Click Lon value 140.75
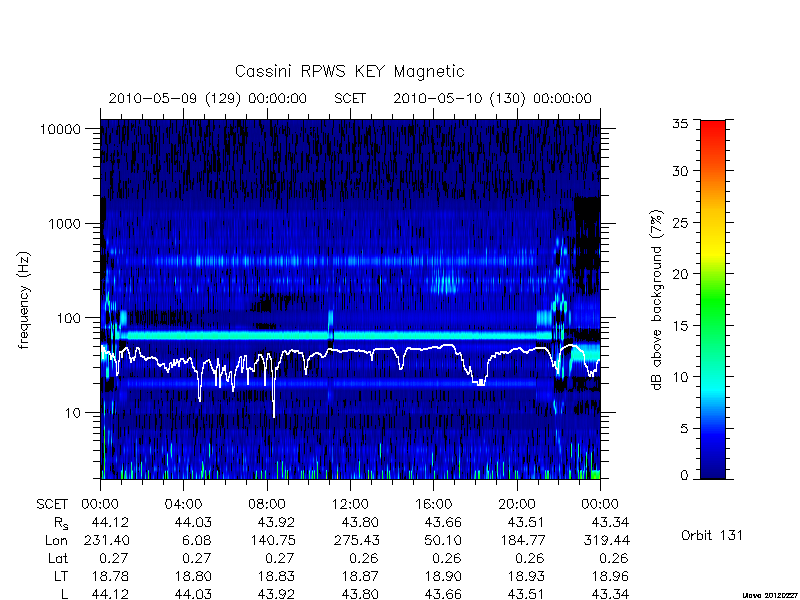This screenshot has width=800, height=600. [272, 540]
